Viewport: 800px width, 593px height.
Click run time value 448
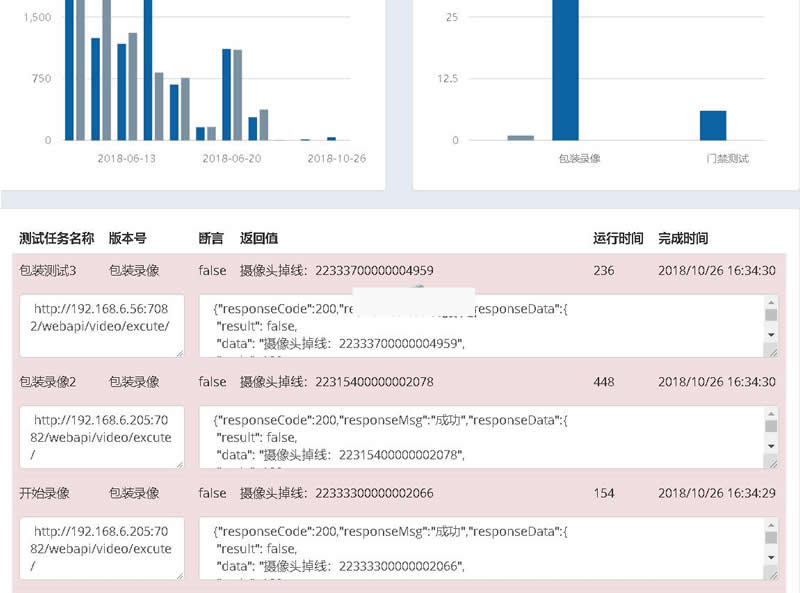604,382
